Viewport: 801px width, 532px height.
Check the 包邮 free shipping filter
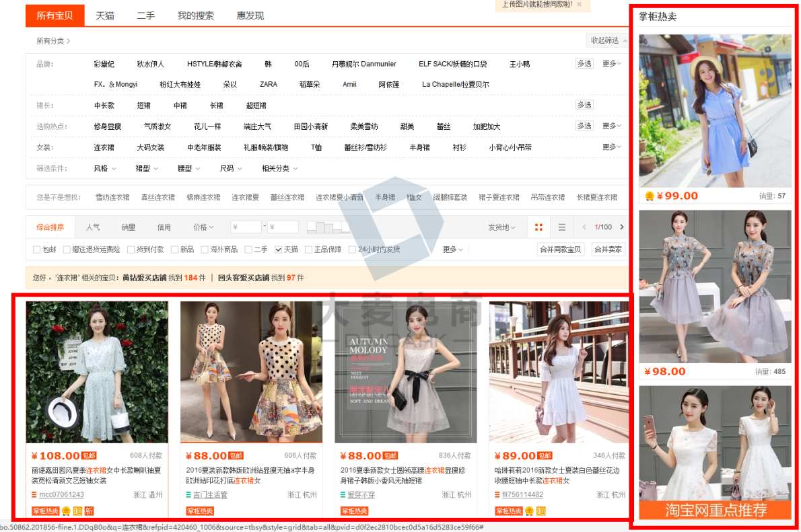click(37, 250)
